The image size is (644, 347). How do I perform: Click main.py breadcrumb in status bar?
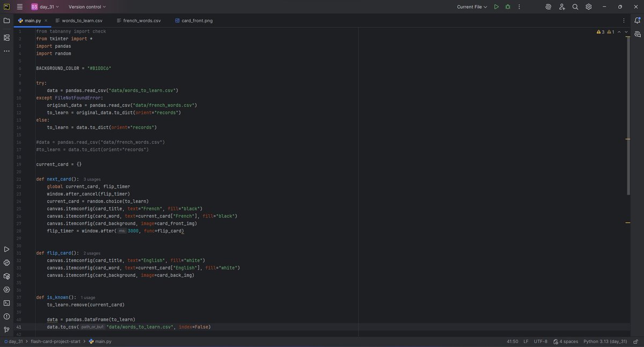(x=100, y=341)
